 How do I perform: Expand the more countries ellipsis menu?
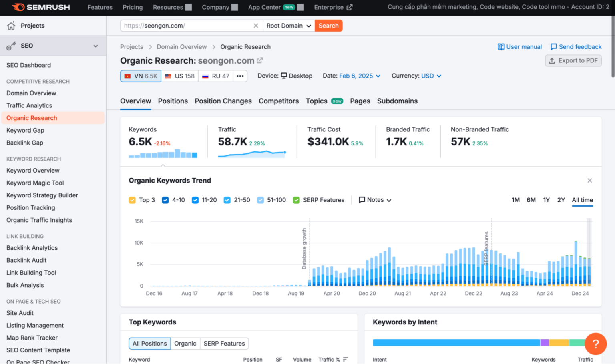pos(240,76)
